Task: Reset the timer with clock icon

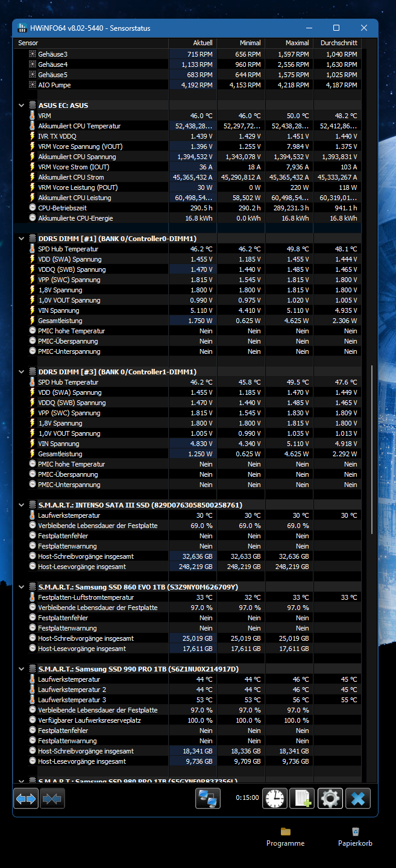Action: [x=275, y=799]
